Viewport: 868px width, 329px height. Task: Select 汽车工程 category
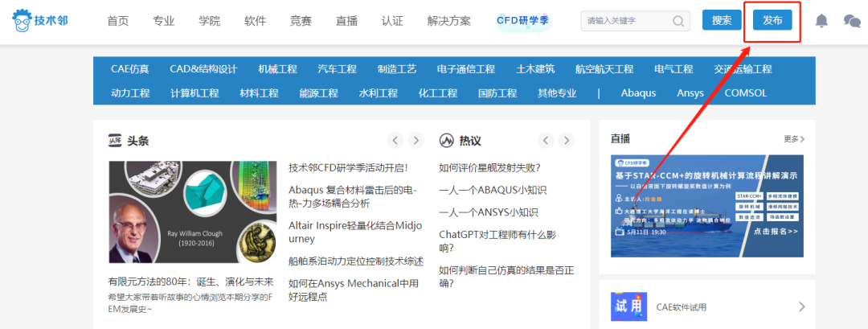337,69
